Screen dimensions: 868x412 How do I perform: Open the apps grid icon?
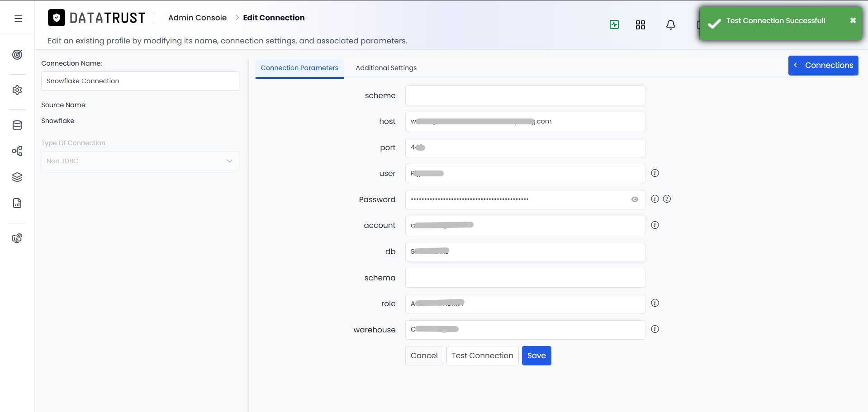click(640, 25)
